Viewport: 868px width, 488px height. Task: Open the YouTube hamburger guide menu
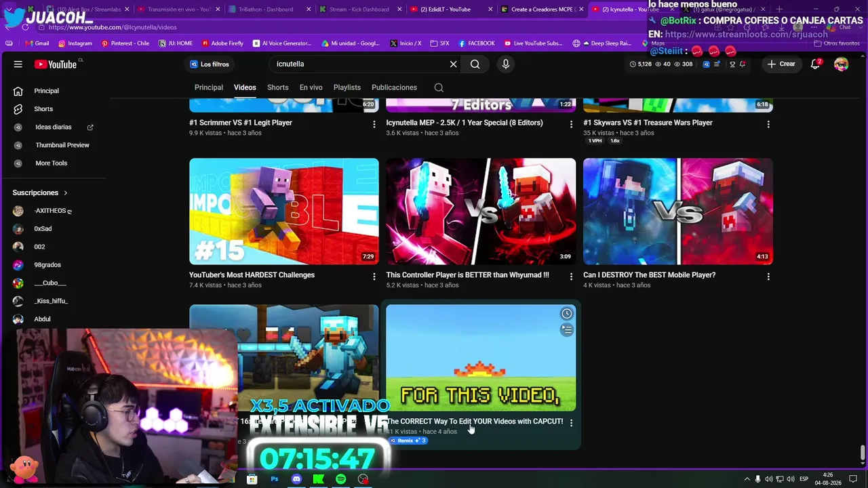pos(18,64)
